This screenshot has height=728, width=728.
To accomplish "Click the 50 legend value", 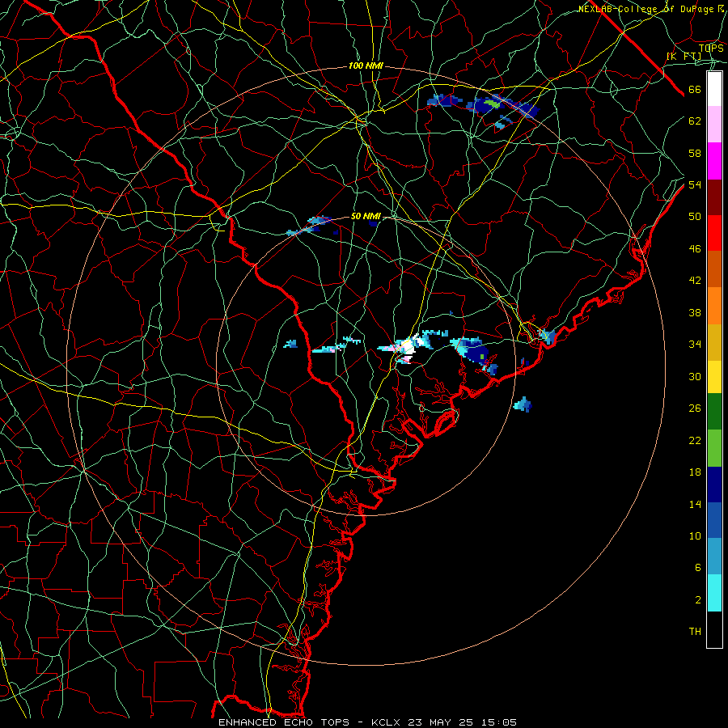I will (x=695, y=217).
